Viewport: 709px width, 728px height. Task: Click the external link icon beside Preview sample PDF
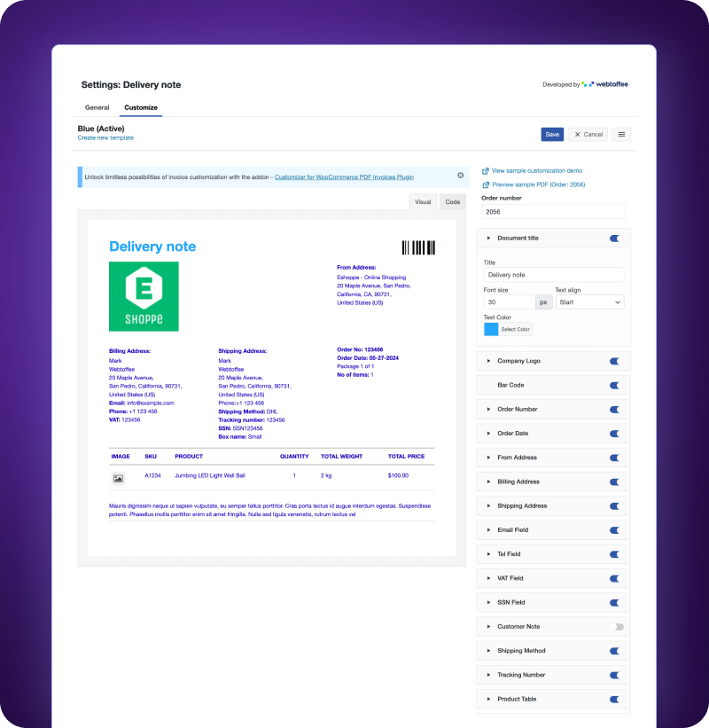(x=486, y=184)
